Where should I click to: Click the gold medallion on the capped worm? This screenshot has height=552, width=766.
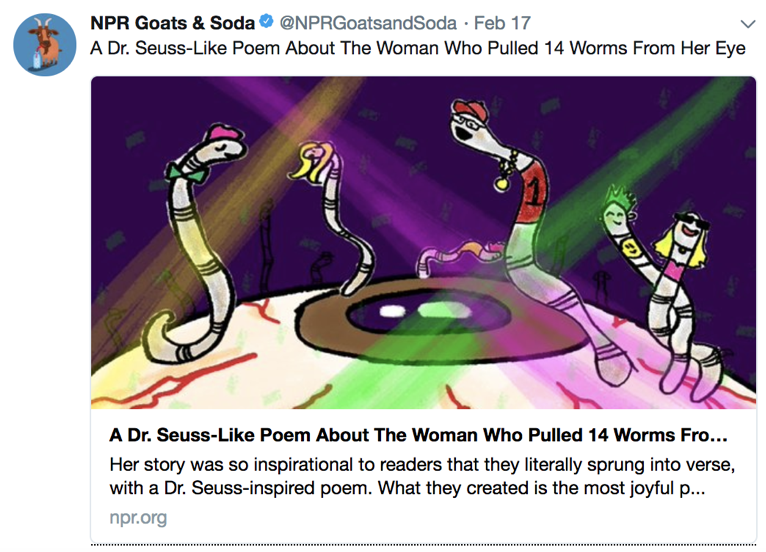(x=498, y=182)
